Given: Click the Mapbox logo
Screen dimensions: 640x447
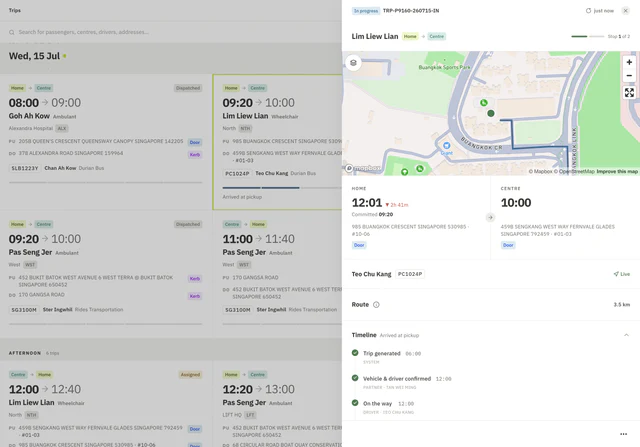Looking at the screenshot, I should click(x=363, y=168).
